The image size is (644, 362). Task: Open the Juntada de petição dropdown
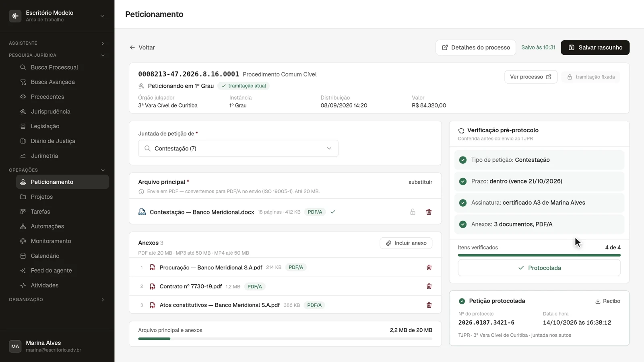click(238, 148)
